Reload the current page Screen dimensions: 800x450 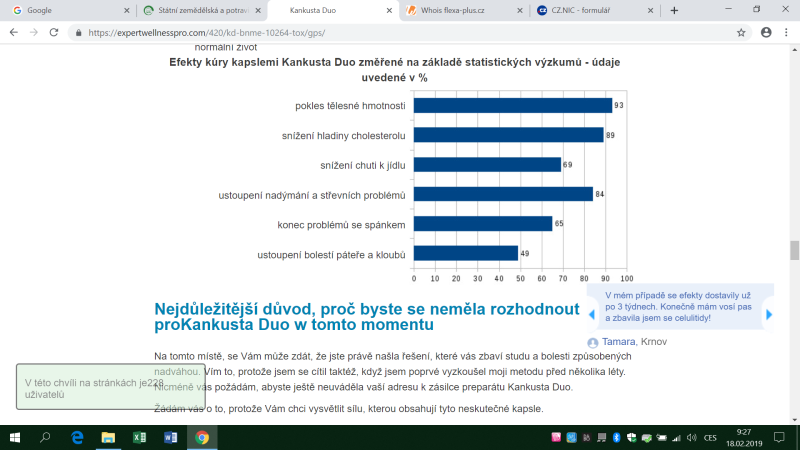pos(54,33)
